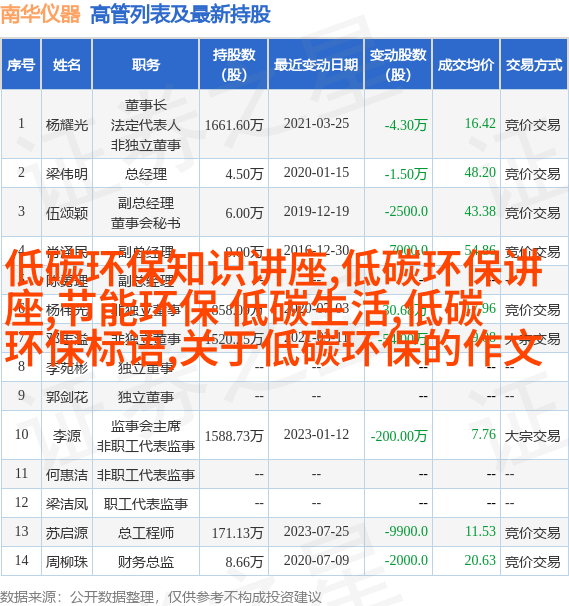569x606 pixels.
Task: Click holding value 1661.60万
Action: pyautogui.click(x=234, y=125)
